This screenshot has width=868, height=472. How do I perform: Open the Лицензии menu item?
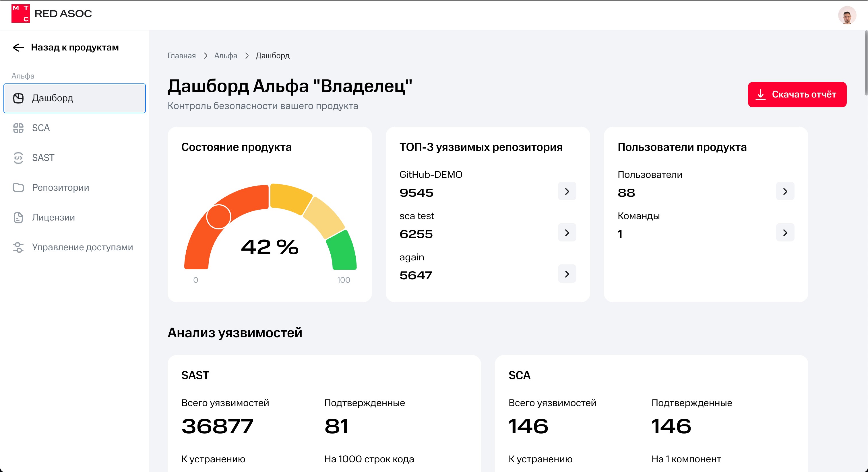[53, 217]
